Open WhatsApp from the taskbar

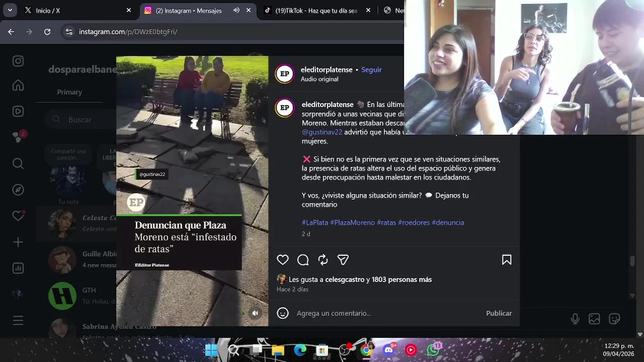pyautogui.click(x=433, y=350)
